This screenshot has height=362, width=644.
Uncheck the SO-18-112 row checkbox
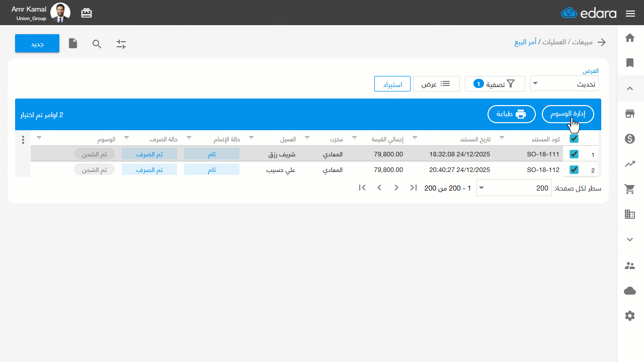(x=574, y=170)
